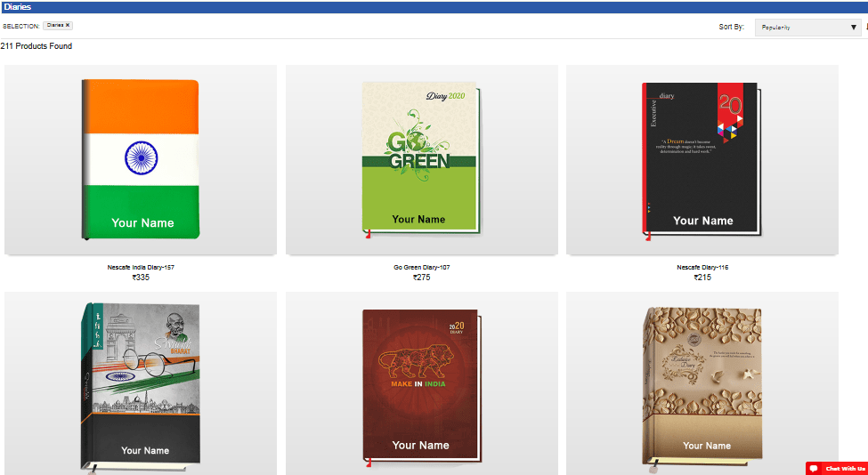
Task: Click the black dropdown arrow beside Popularity
Action: [854, 27]
